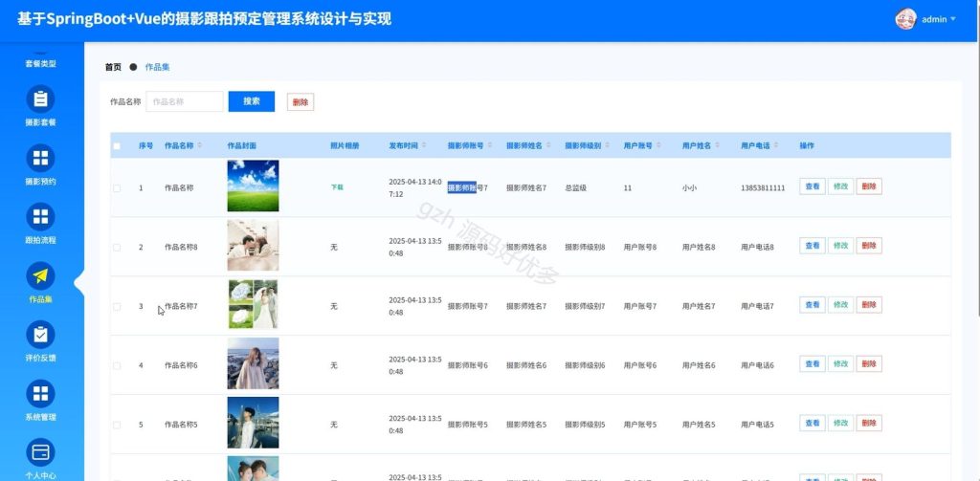This screenshot has height=481, width=980.
Task: Click 删除 for 作品名称6
Action: (x=869, y=363)
